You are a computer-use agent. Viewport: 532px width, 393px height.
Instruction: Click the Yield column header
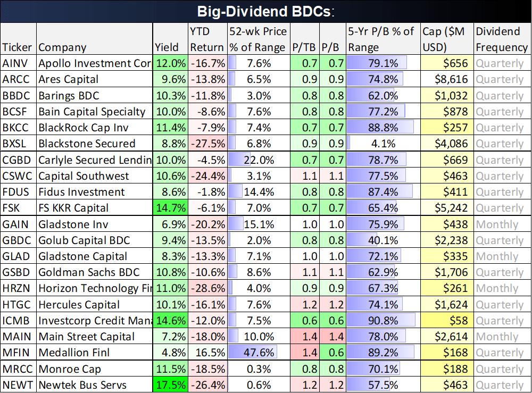[x=170, y=39]
